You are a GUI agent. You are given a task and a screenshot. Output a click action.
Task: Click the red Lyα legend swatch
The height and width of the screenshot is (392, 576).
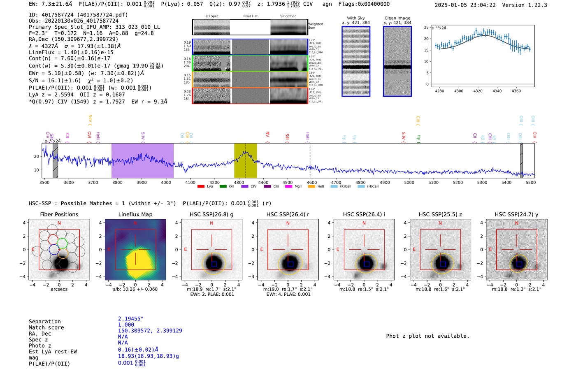(201, 186)
